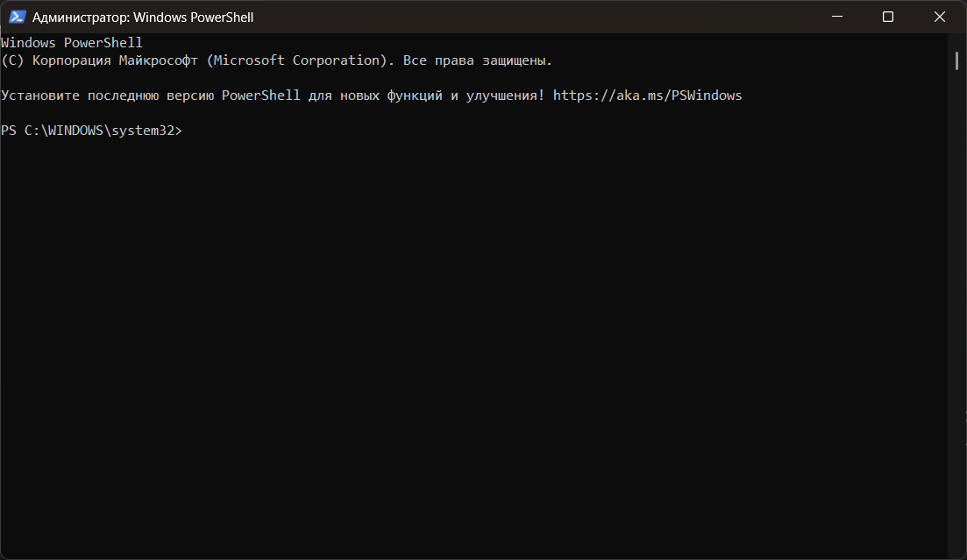Open the https://aka.ms/PSWindows link
The height and width of the screenshot is (560, 967).
tap(647, 95)
